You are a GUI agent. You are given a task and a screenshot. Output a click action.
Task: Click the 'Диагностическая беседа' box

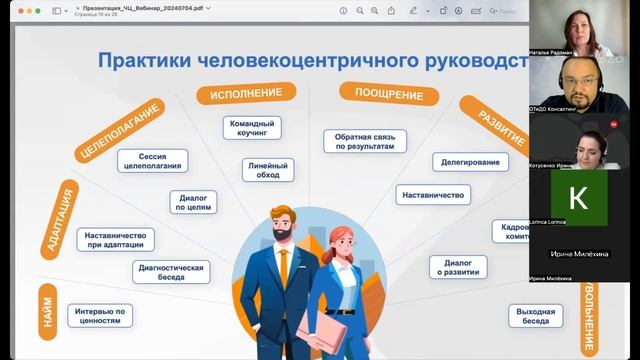click(x=171, y=272)
